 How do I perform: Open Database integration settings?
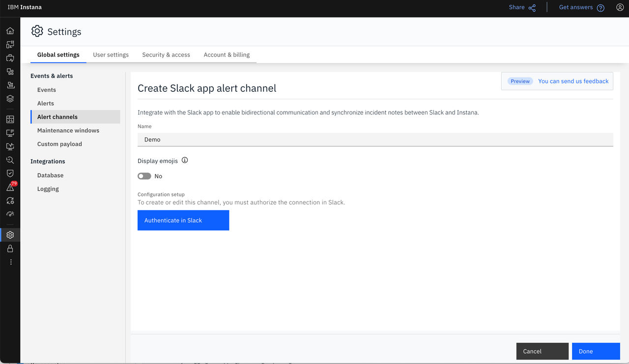50,175
